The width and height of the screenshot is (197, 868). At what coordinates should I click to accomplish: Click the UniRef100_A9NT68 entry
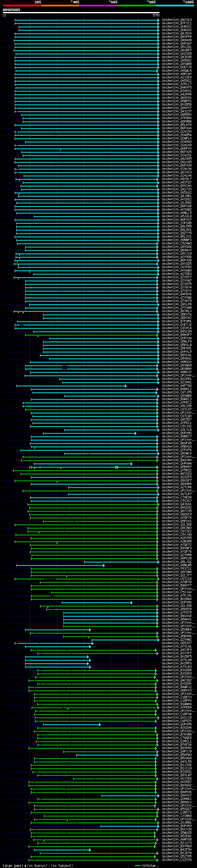point(177,839)
